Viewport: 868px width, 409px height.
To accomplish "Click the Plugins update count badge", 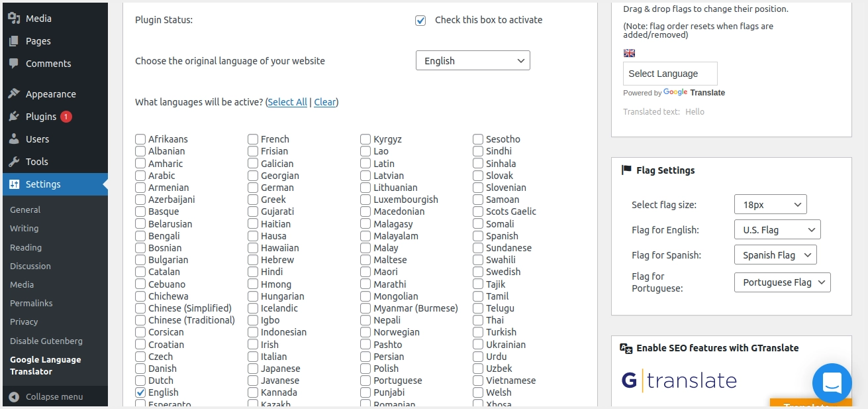I will coord(66,117).
